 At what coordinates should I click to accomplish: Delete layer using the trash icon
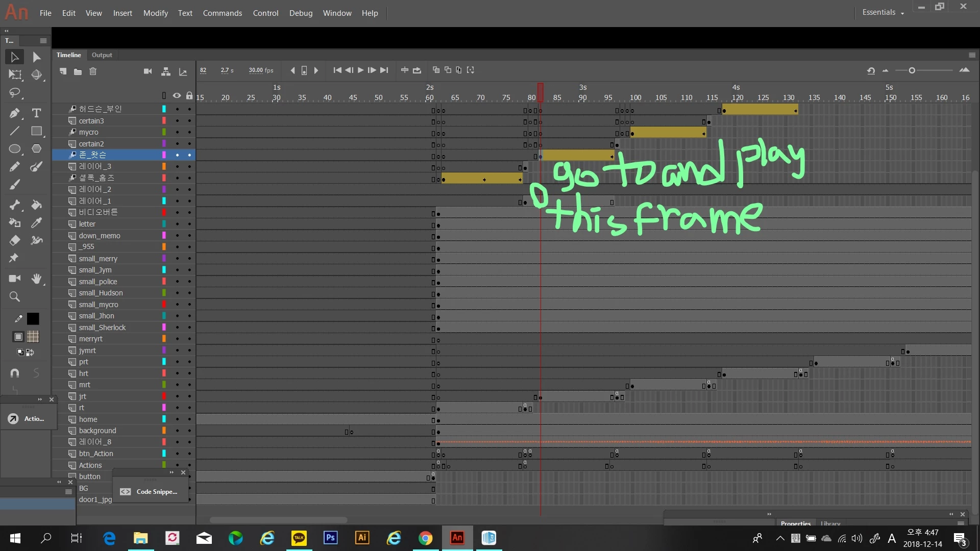coord(93,71)
